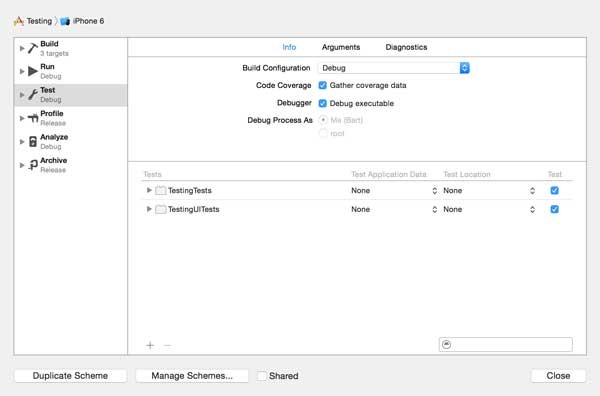Click the Testing scheme name in breadcrumb
Image resolution: width=600 pixels, height=396 pixels.
click(x=39, y=21)
